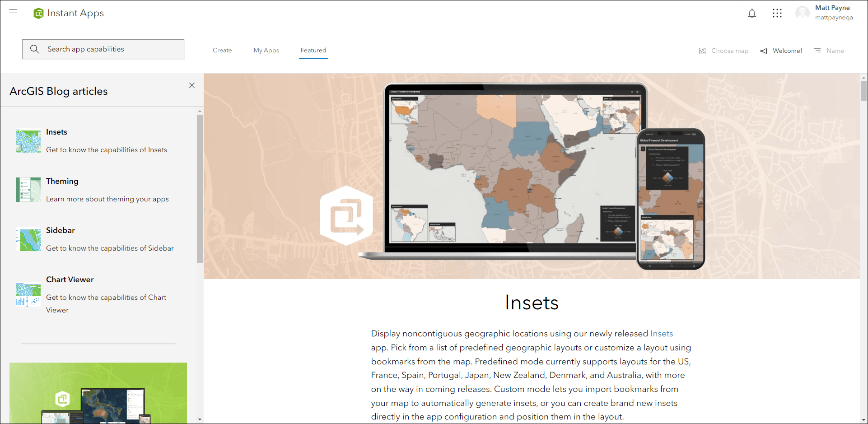Open the Theming article thumbnail

28,190
